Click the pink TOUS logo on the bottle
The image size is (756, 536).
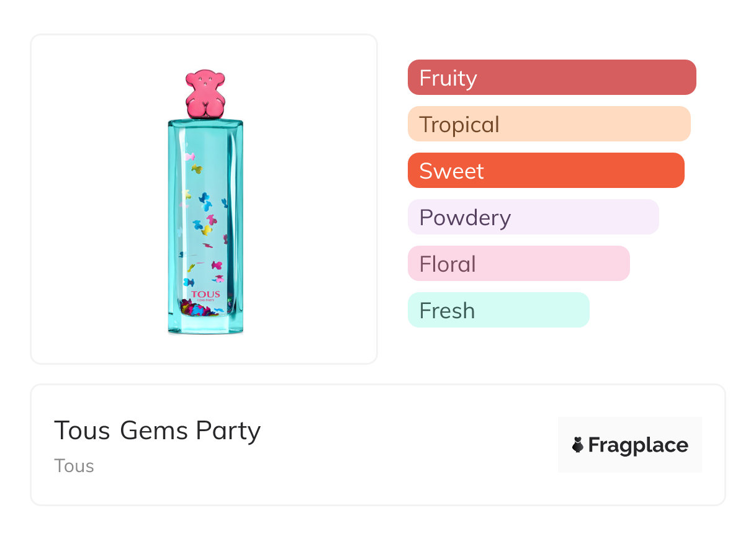pos(205,295)
